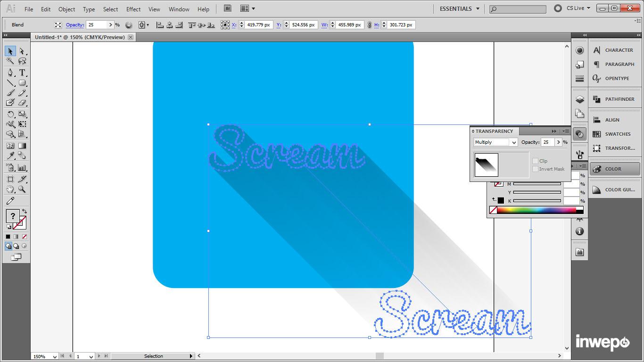This screenshot has height=362, width=644.
Task: Activate the Eyedropper tool
Action: pos(10,156)
